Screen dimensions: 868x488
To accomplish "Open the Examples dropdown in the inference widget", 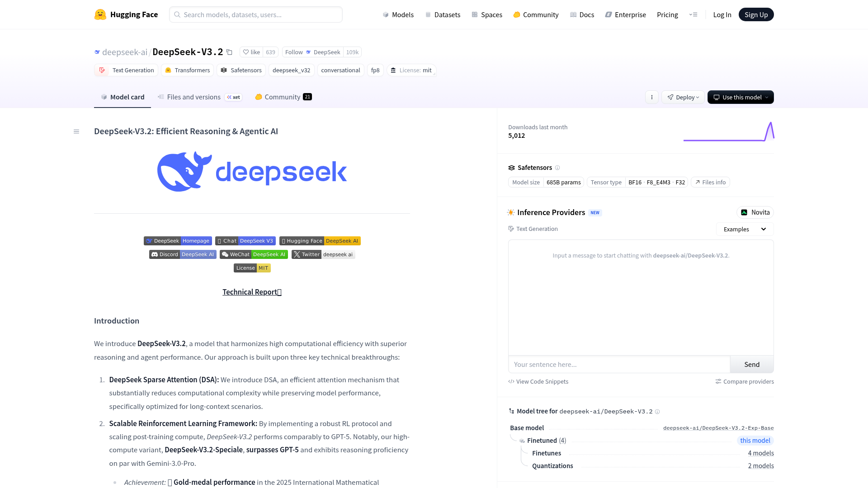I will pyautogui.click(x=744, y=229).
